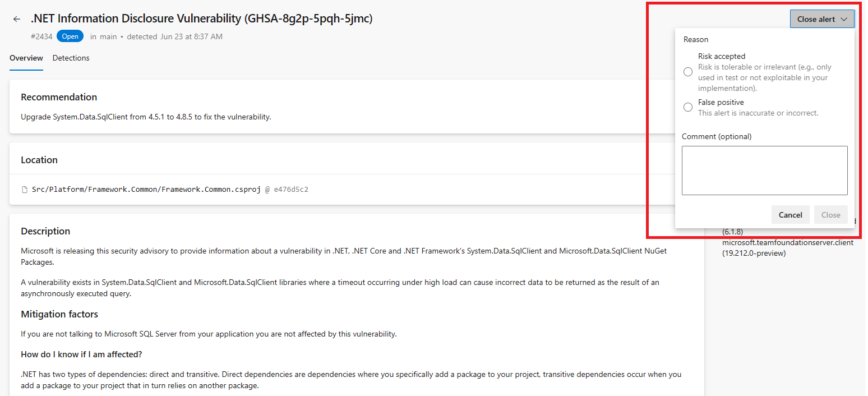Click the back navigation arrow

(x=16, y=19)
